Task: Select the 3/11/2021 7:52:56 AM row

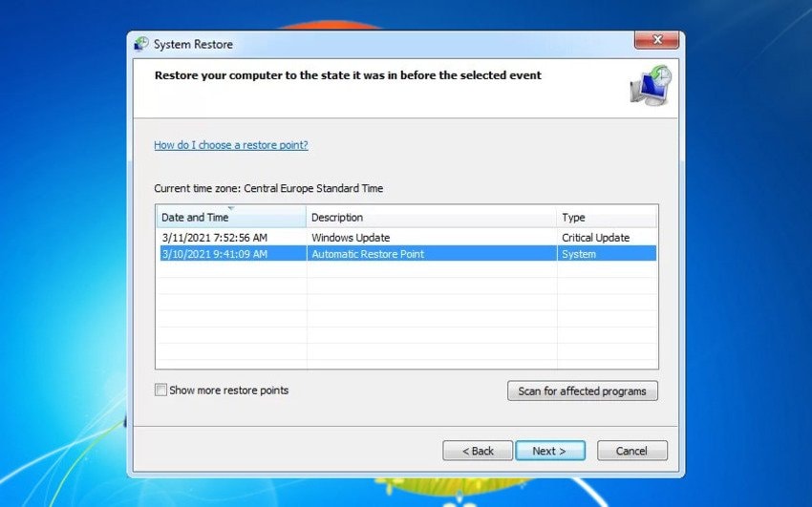Action: coord(407,238)
